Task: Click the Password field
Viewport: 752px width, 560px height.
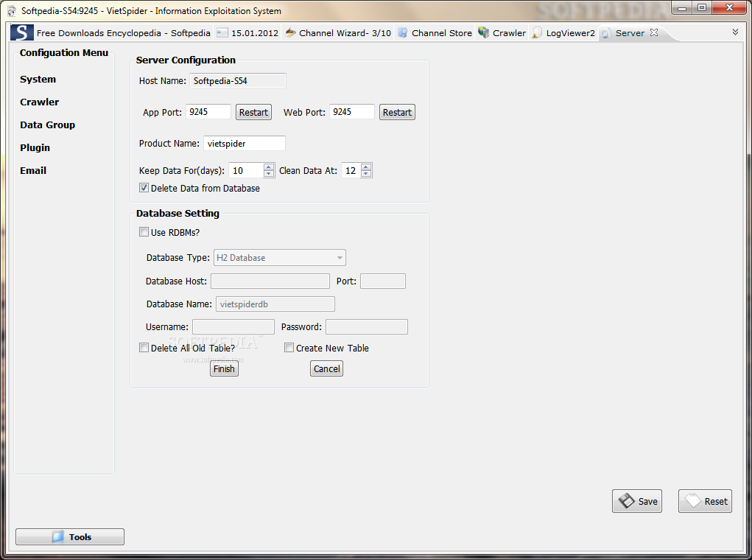Action: tap(366, 326)
